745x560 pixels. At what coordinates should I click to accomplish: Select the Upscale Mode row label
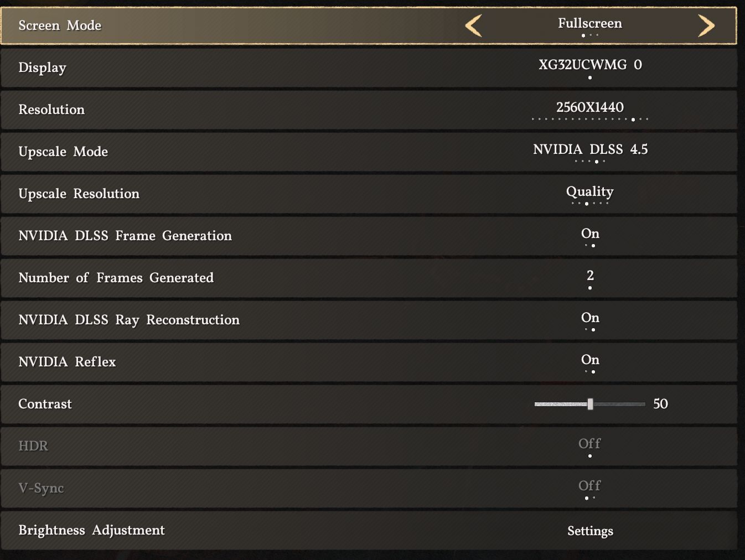click(x=63, y=152)
